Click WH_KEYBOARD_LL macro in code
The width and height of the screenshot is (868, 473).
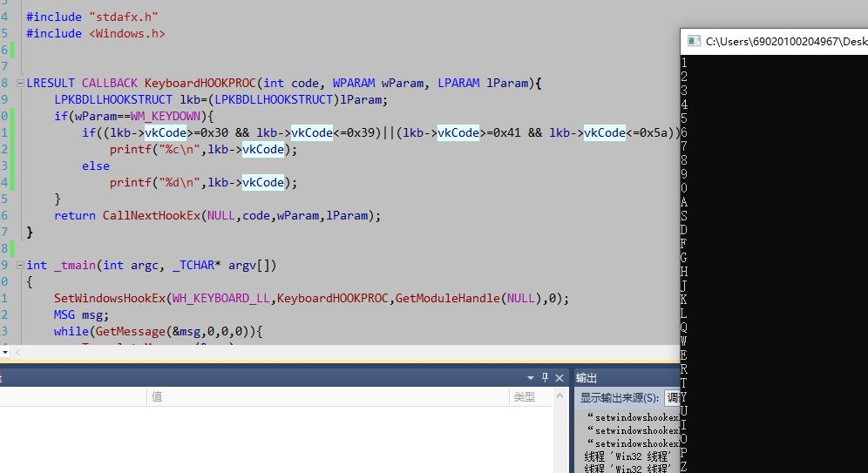tap(220, 298)
